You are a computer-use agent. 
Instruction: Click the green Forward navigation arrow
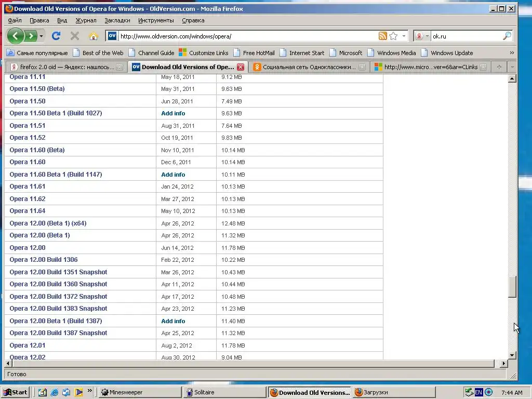(x=31, y=36)
